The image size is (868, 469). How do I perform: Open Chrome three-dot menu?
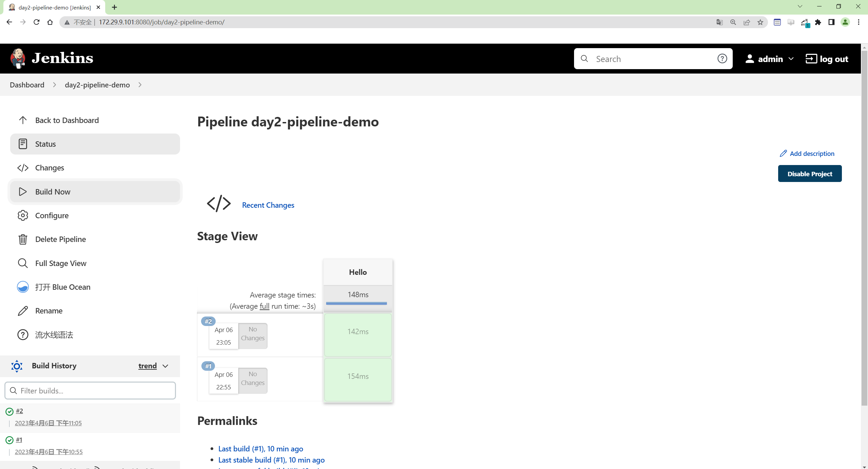click(x=859, y=22)
